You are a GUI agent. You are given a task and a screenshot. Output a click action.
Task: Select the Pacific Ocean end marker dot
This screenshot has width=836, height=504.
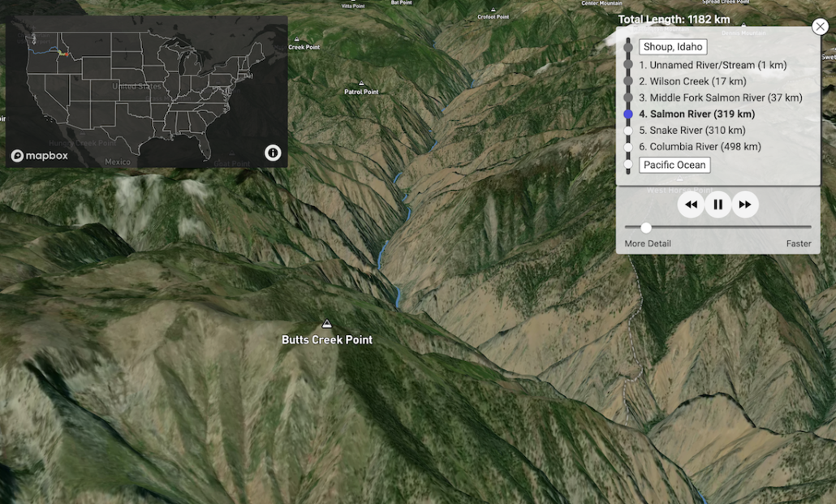pyautogui.click(x=627, y=165)
